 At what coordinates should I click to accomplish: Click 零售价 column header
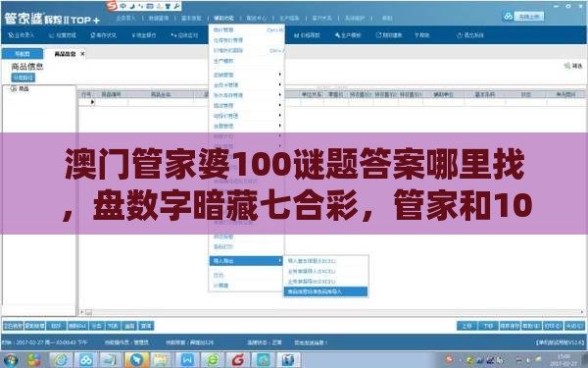click(x=335, y=94)
